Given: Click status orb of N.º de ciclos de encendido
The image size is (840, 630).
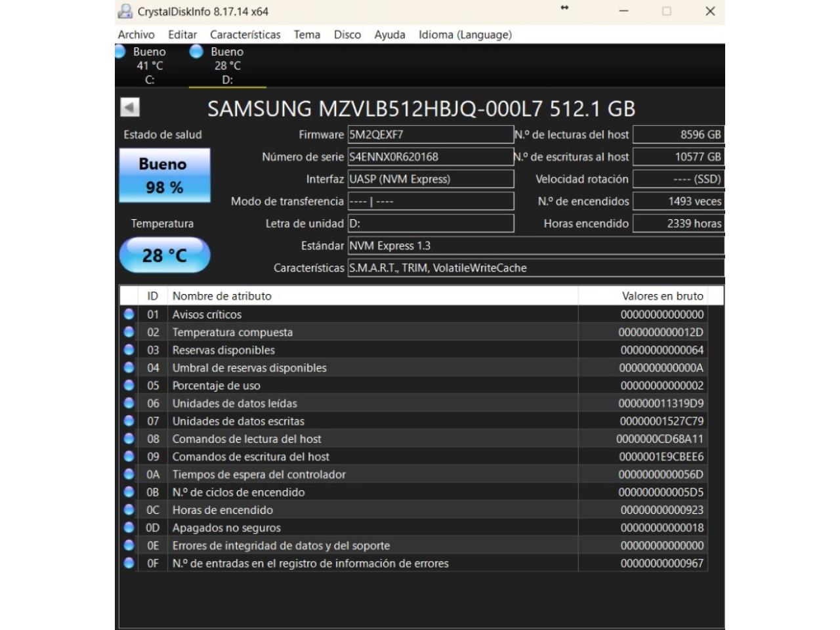Looking at the screenshot, I should [x=129, y=492].
